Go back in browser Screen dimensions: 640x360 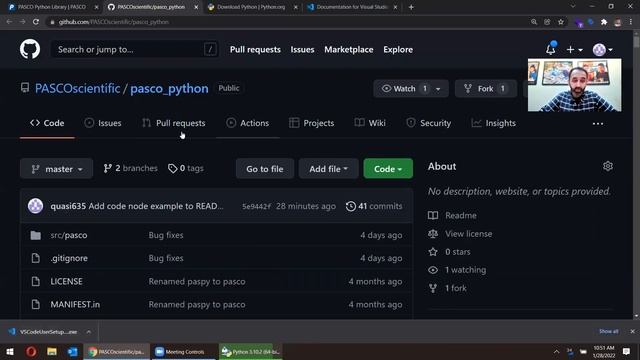(9, 22)
